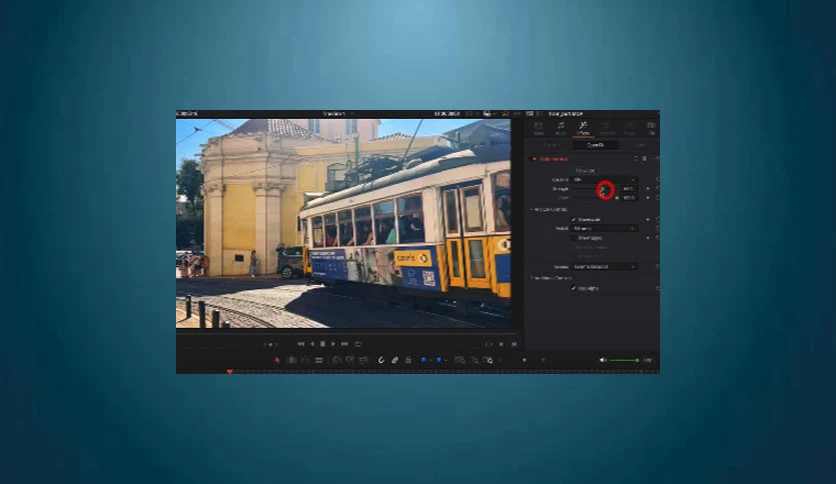Open the dropdown under the first checkbox
The height and width of the screenshot is (484, 836).
605,229
